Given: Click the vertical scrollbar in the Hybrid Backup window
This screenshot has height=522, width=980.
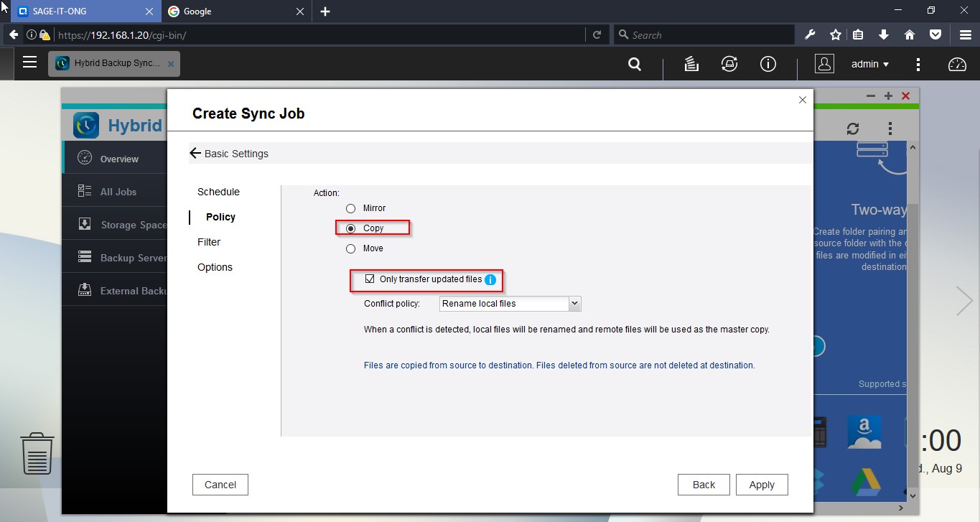Looking at the screenshot, I should pyautogui.click(x=913, y=316).
